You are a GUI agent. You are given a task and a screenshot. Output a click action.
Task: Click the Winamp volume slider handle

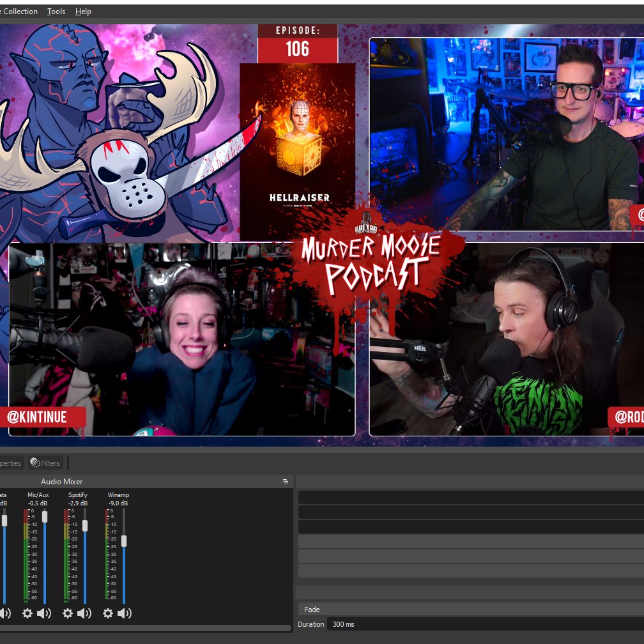(123, 540)
